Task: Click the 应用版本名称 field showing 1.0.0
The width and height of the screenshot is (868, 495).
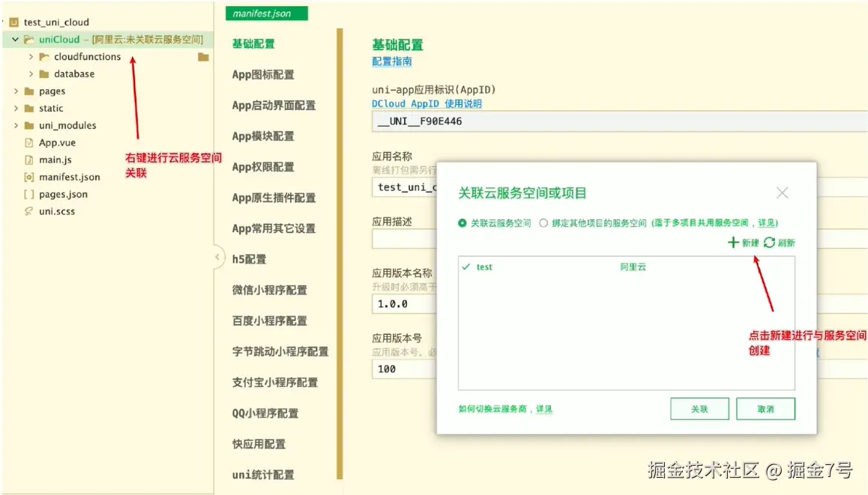Action: click(405, 303)
